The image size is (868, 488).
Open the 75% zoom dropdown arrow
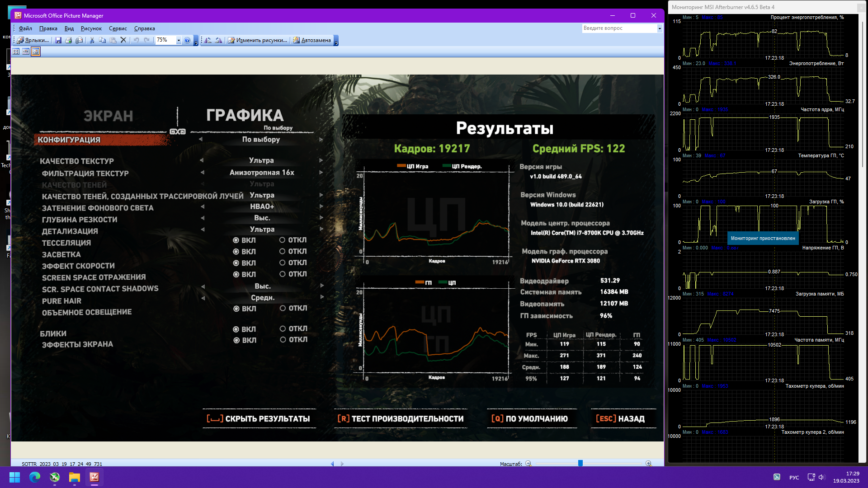(179, 40)
